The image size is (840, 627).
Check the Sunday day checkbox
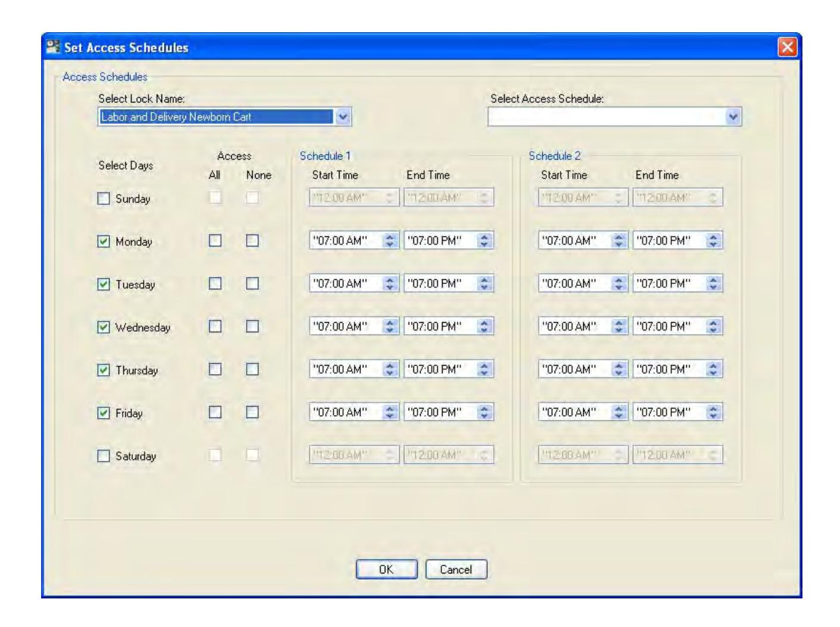coord(104,199)
